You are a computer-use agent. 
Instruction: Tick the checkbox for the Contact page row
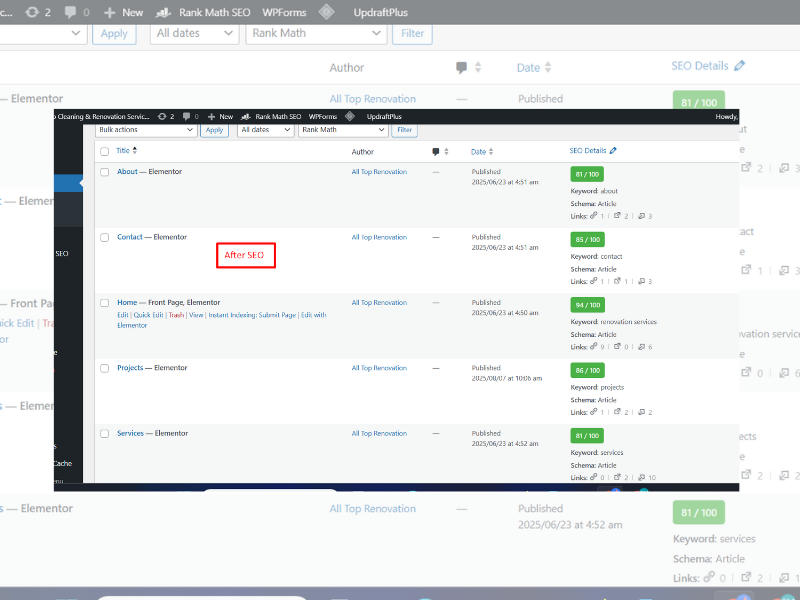pyautogui.click(x=104, y=238)
